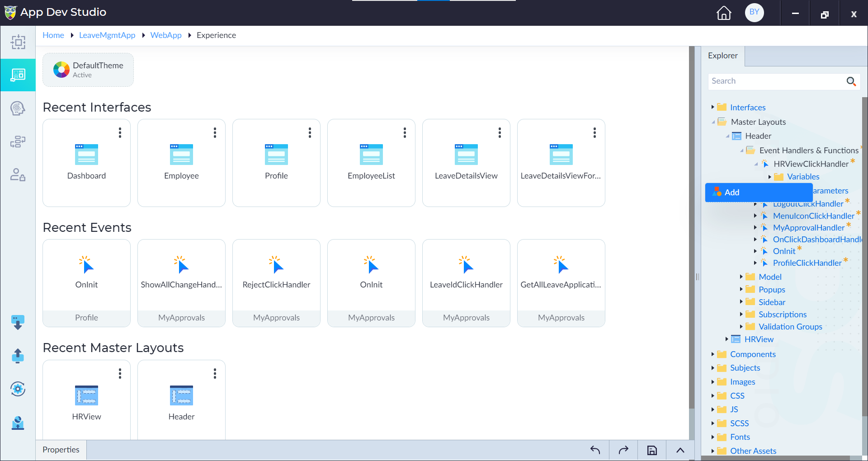Navigate to WebApp breadcrumb

pyautogui.click(x=166, y=35)
